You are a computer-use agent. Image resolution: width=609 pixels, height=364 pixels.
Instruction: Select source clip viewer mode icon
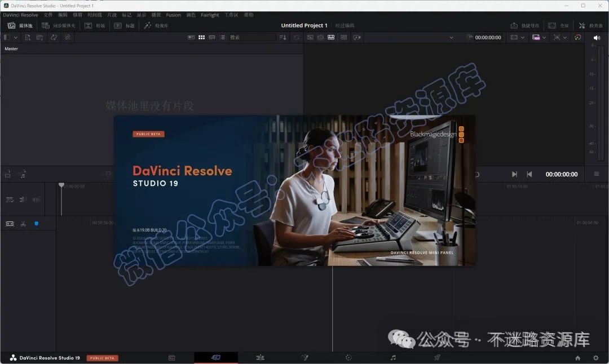click(310, 37)
